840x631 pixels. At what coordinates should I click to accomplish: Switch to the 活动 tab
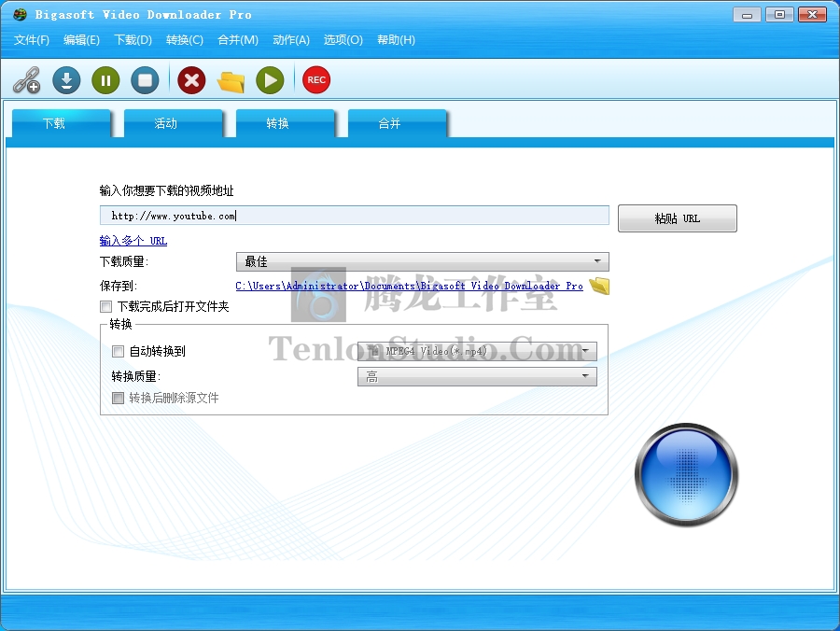click(x=173, y=123)
